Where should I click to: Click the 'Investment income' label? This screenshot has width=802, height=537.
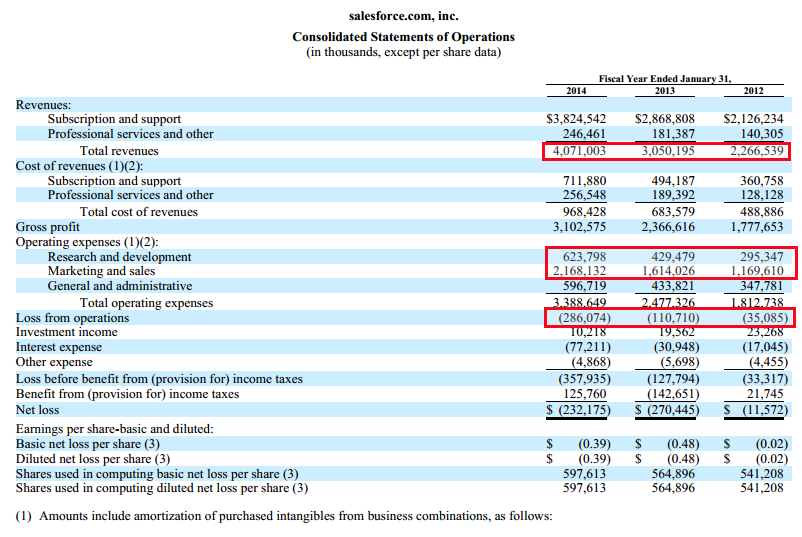(66, 332)
